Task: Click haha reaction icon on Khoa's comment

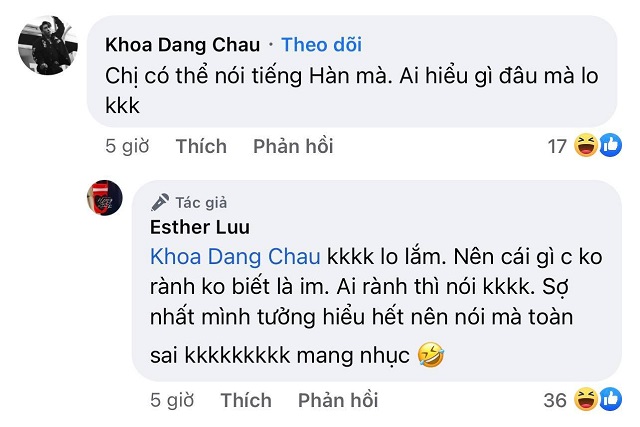Action: [585, 147]
